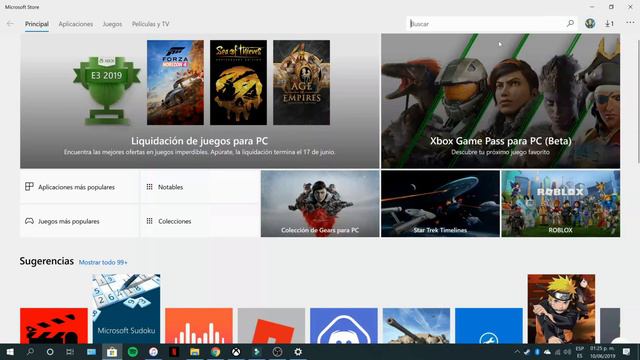Click the search magnifier icon

[x=570, y=23]
